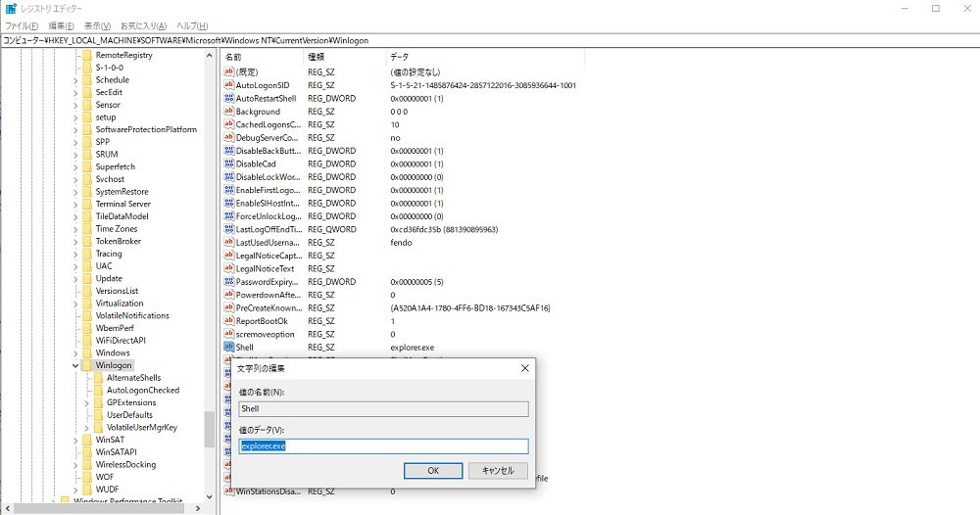This screenshot has width=980, height=515.
Task: Select the PasswordExpiry DWORD value icon
Action: coord(229,281)
